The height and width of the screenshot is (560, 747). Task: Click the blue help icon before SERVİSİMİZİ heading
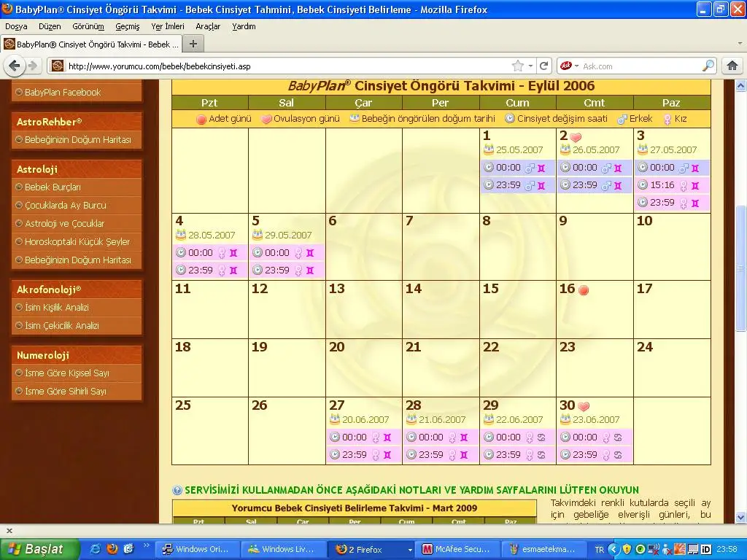pos(177,490)
